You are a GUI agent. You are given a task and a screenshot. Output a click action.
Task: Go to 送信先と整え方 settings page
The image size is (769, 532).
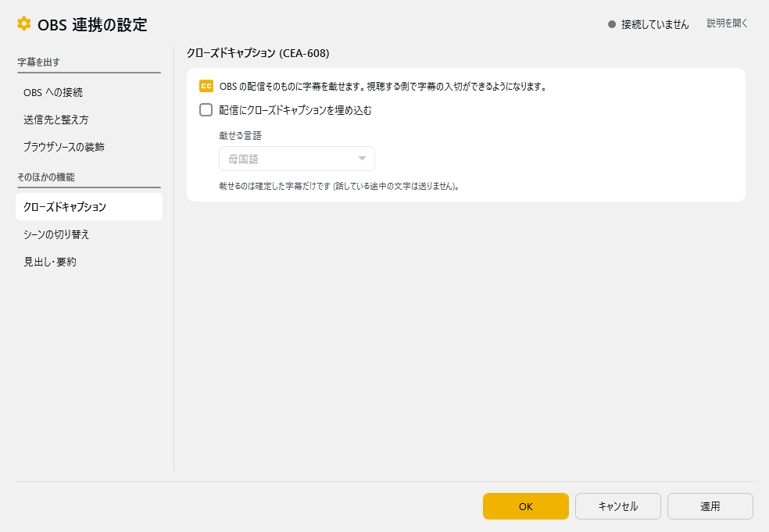(89, 120)
